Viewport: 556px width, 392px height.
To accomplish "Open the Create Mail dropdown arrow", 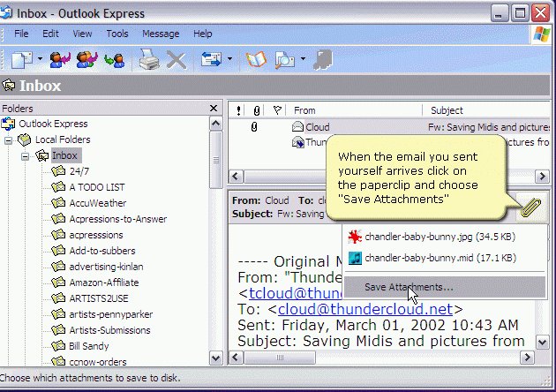I will 40,59.
